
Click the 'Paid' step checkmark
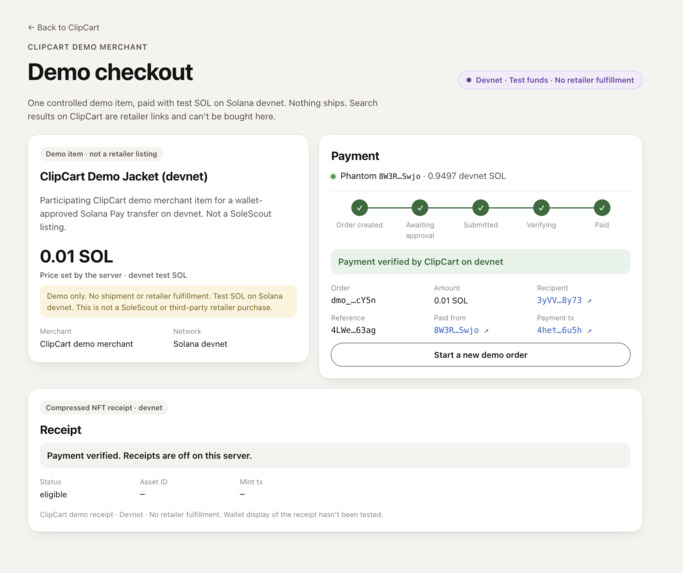(602, 208)
